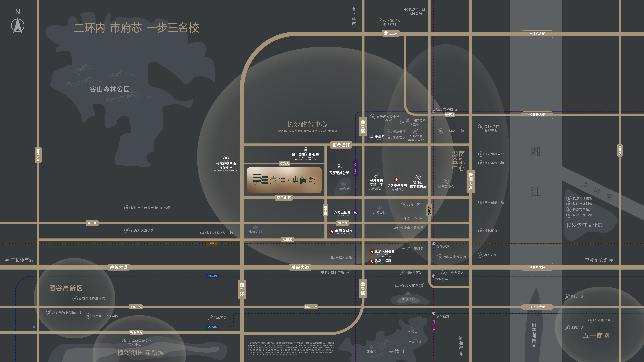The width and height of the screenshot is (644, 362).
Task: Click the red star beside 岳麓区政府
Action: tap(332, 231)
